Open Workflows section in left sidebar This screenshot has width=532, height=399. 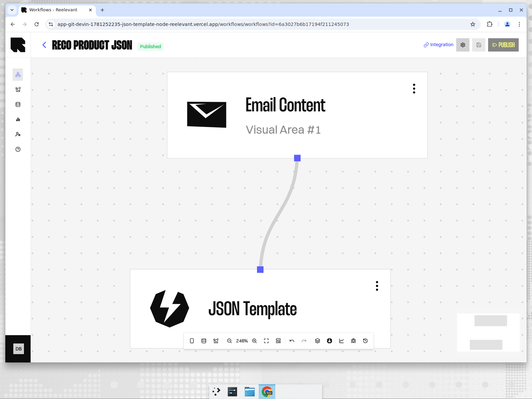pyautogui.click(x=18, y=75)
